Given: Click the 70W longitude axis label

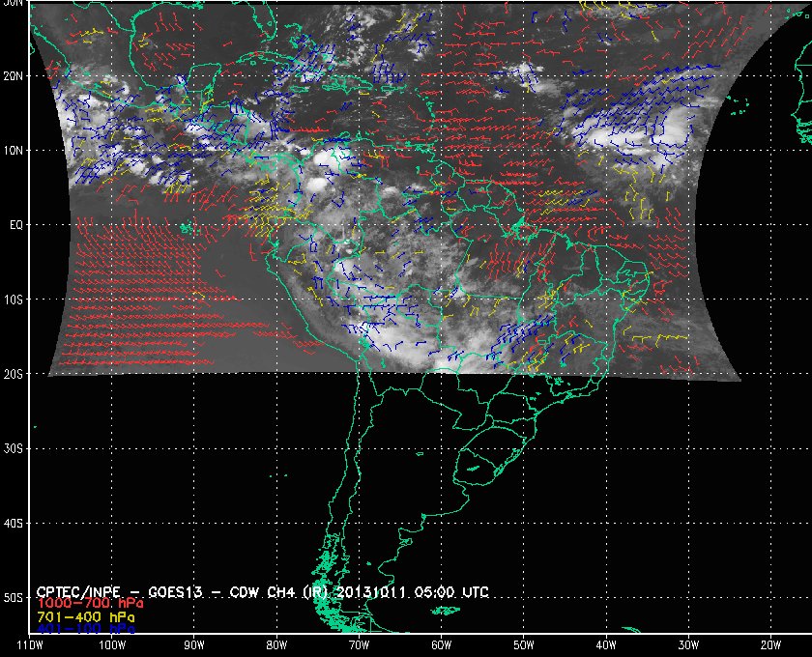Looking at the screenshot, I should pos(359,644).
